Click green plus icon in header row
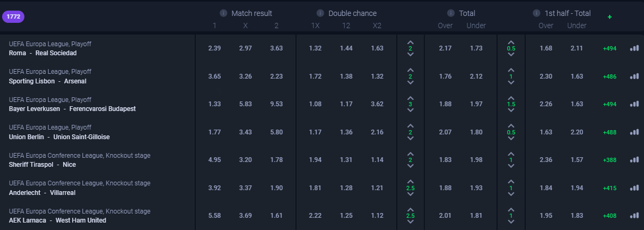 (x=610, y=17)
